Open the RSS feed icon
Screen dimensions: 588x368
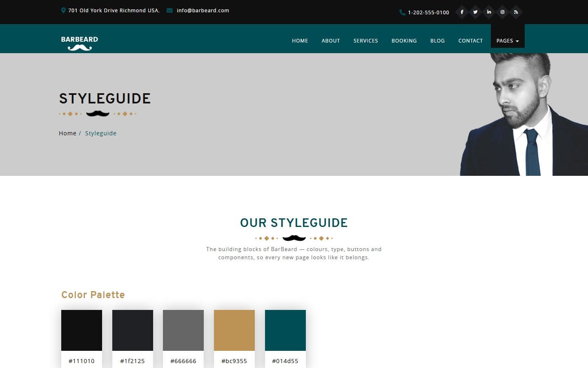516,12
